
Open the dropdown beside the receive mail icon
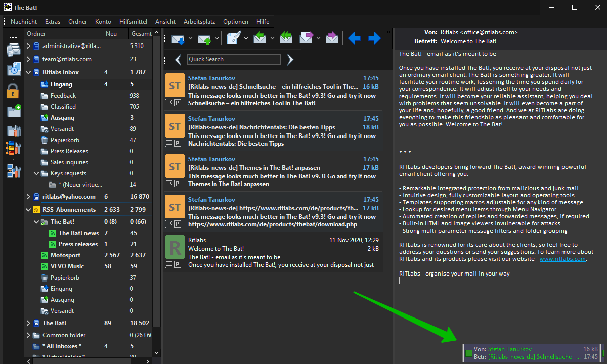[190, 38]
